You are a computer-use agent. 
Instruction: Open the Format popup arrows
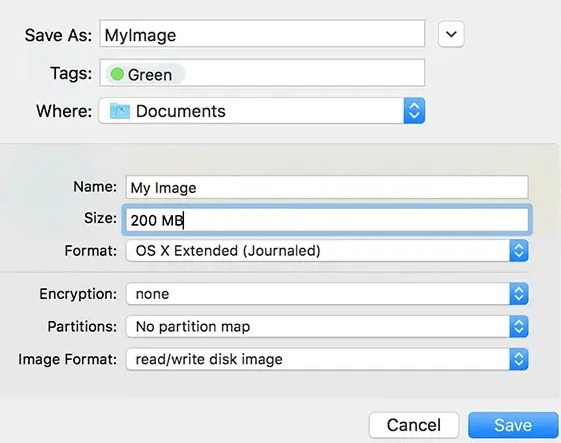coord(519,250)
